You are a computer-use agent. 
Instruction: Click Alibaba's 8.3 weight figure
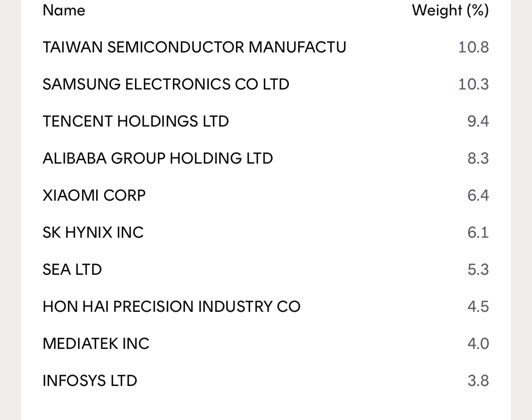478,158
